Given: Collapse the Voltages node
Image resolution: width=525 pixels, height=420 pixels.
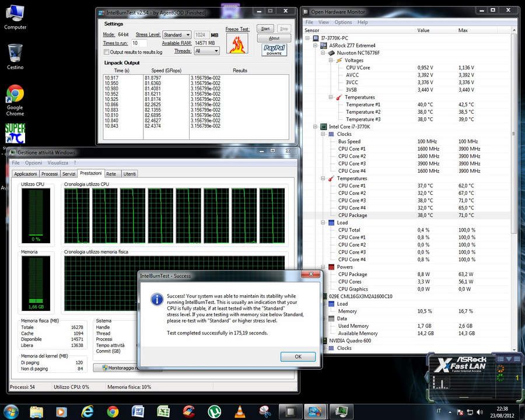Looking at the screenshot, I should [x=331, y=60].
